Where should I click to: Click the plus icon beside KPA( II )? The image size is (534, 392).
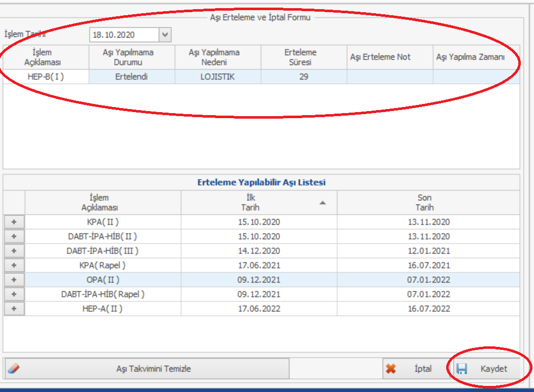(x=14, y=222)
